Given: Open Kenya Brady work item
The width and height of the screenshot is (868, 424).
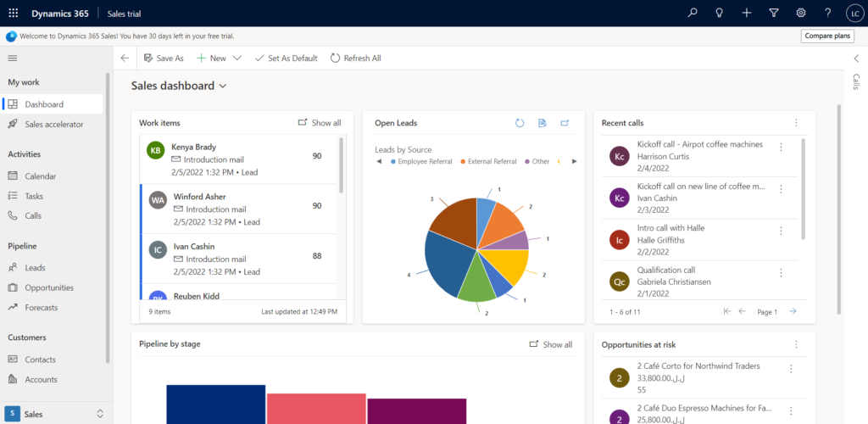Looking at the screenshot, I should pos(238,159).
